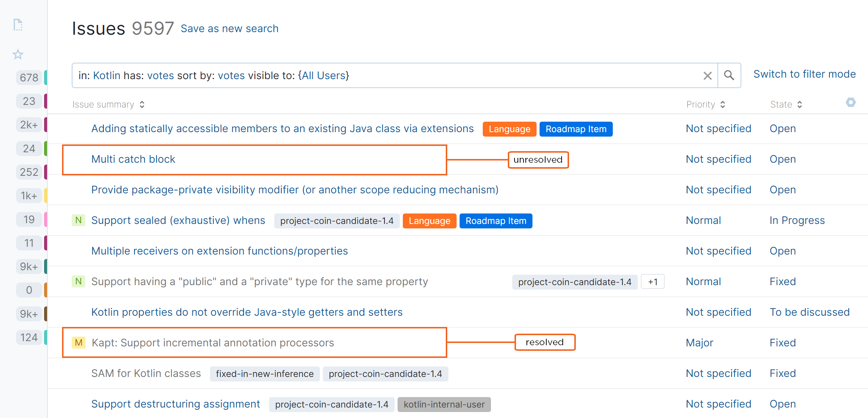Clear the search query with X icon
Image resolution: width=868 pixels, height=418 pixels.
tap(707, 76)
